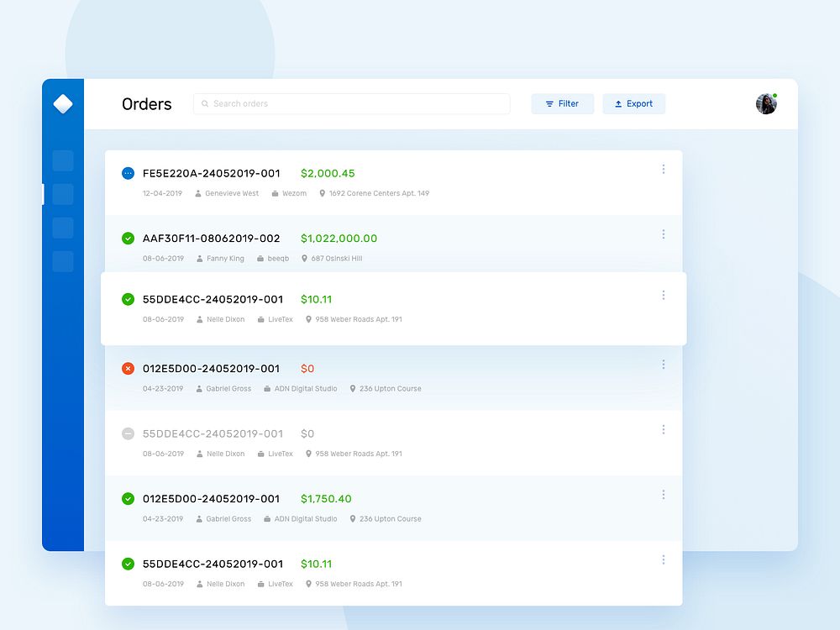Click the grey $0 amount
Image resolution: width=840 pixels, height=630 pixels.
(x=307, y=433)
